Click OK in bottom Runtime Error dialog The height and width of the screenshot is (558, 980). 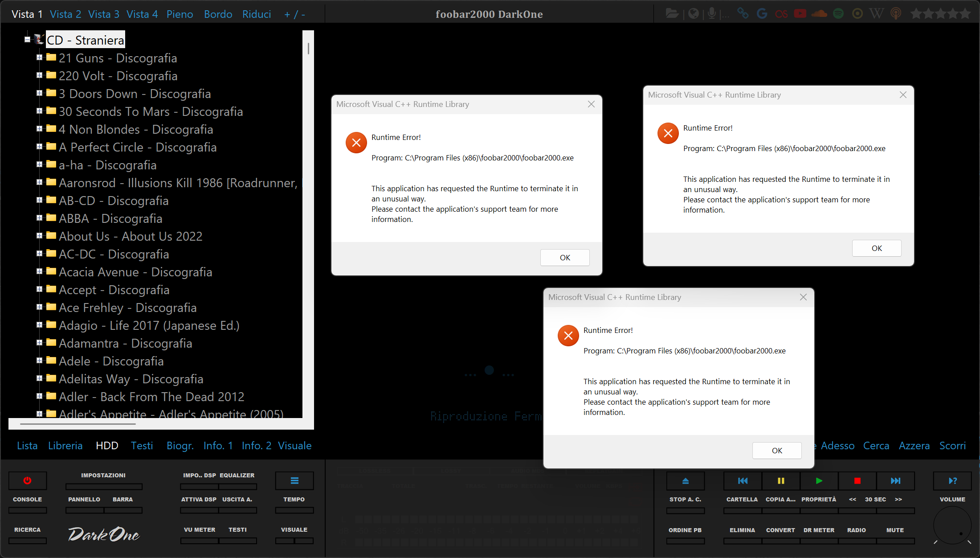(776, 450)
